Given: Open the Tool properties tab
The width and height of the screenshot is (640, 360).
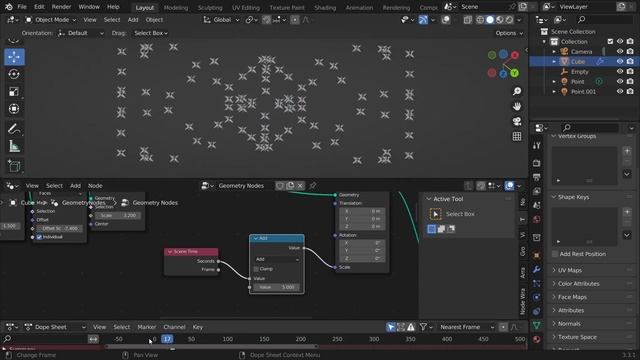Looking at the screenshot, I should coord(537,146).
